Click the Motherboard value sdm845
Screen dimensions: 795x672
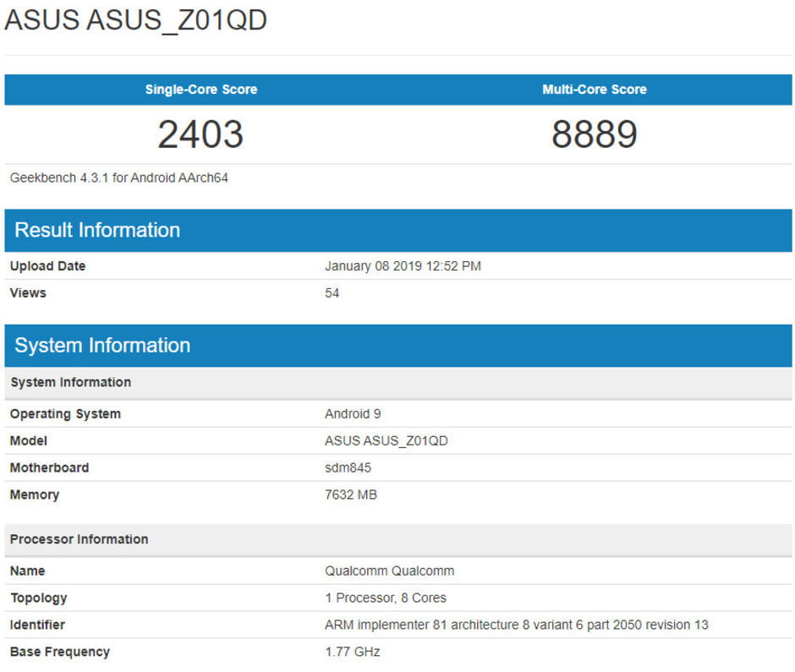click(x=347, y=467)
